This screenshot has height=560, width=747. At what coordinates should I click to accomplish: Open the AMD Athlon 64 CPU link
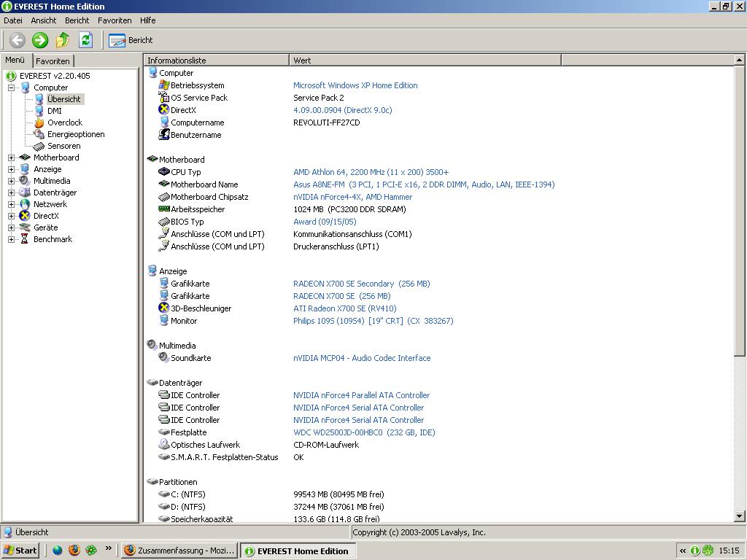coord(371,172)
